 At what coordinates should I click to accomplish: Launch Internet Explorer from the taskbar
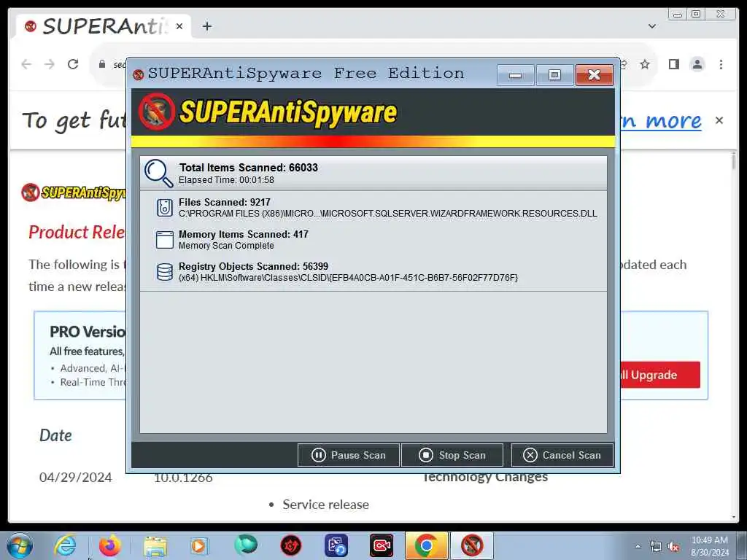pyautogui.click(x=64, y=545)
